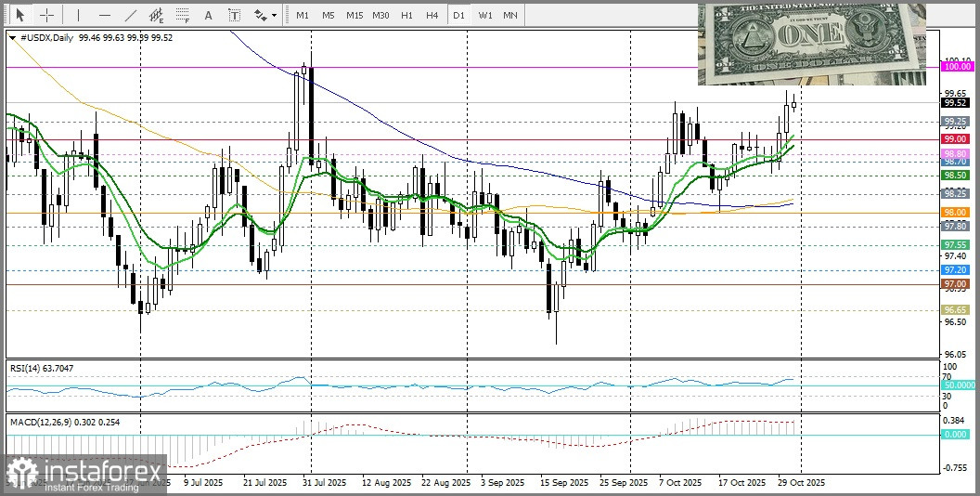
Task: Select the text label tool
Action: (234, 15)
